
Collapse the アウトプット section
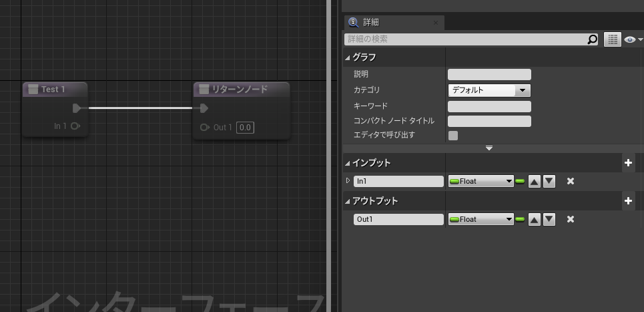[x=348, y=201]
